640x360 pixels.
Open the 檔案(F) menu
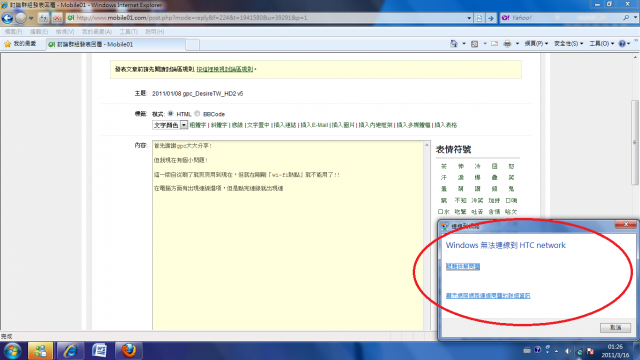click(13, 31)
